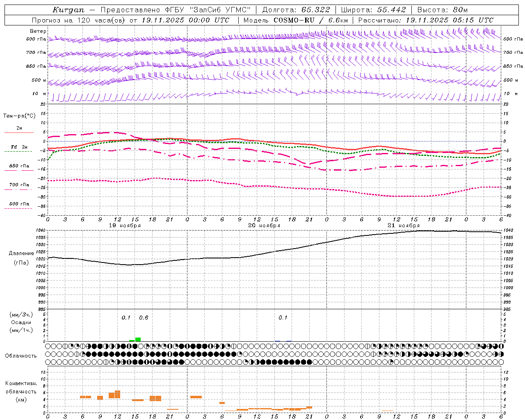Screen dimensions: 525x420
Task: Click "Рассчитано: 19.11.2025 05:15 UTC" text
Action: (426, 20)
